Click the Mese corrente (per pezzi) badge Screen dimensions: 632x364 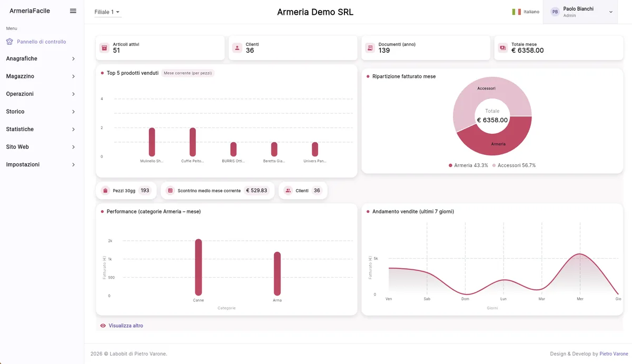(188, 73)
